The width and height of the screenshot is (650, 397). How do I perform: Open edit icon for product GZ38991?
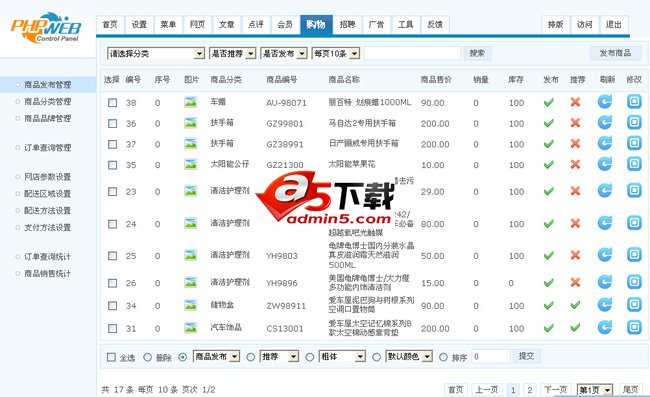pos(634,143)
